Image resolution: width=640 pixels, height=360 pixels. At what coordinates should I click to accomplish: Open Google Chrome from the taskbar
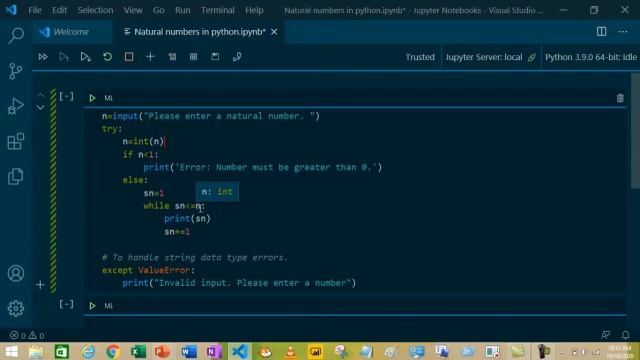click(113, 351)
